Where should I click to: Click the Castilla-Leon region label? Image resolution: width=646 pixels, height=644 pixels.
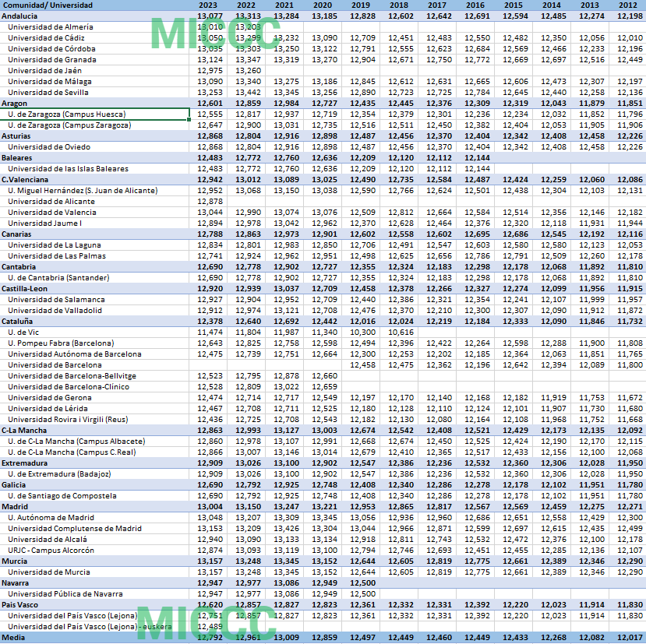point(24,289)
